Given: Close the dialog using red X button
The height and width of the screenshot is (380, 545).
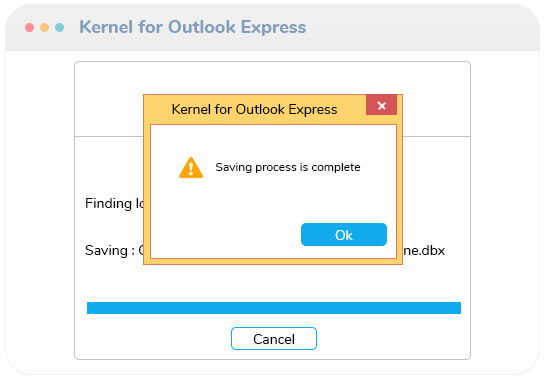Looking at the screenshot, I should [381, 105].
